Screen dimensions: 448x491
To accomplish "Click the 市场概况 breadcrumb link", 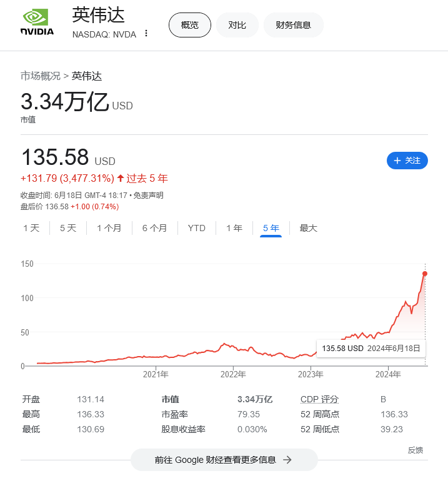I will (41, 76).
